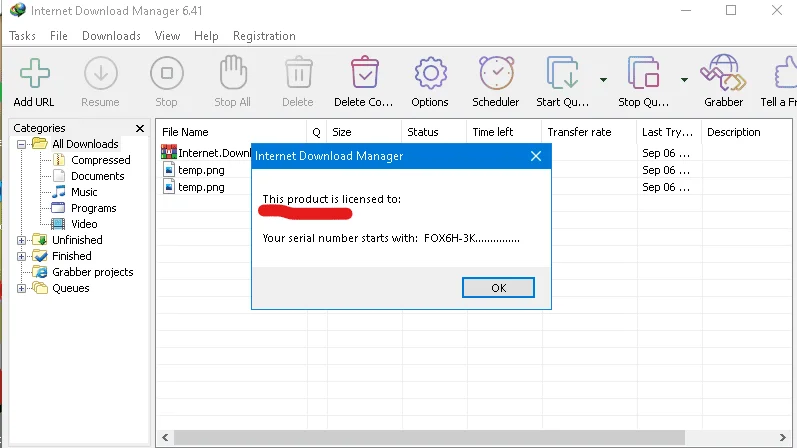
Task: Click the Resume toolbar icon
Action: click(x=101, y=74)
